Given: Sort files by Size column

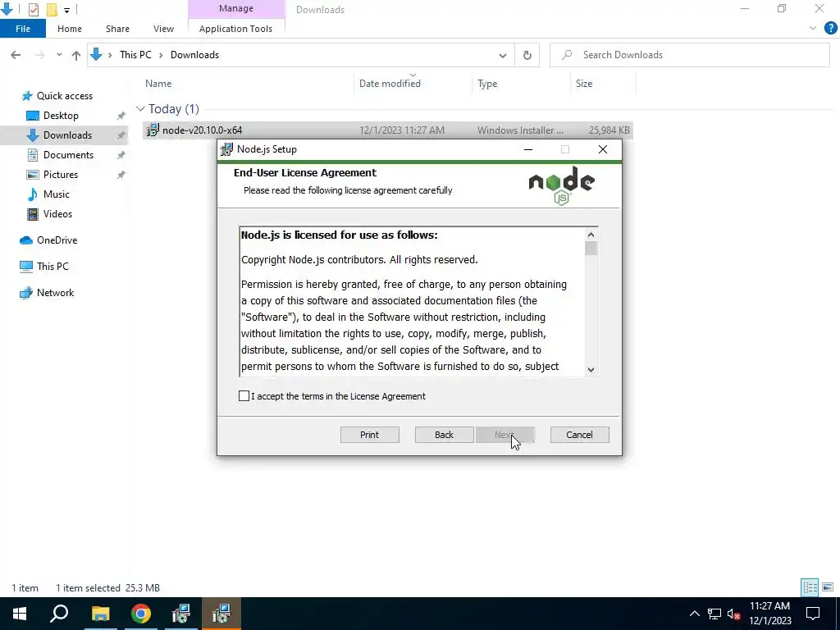Looking at the screenshot, I should [584, 84].
